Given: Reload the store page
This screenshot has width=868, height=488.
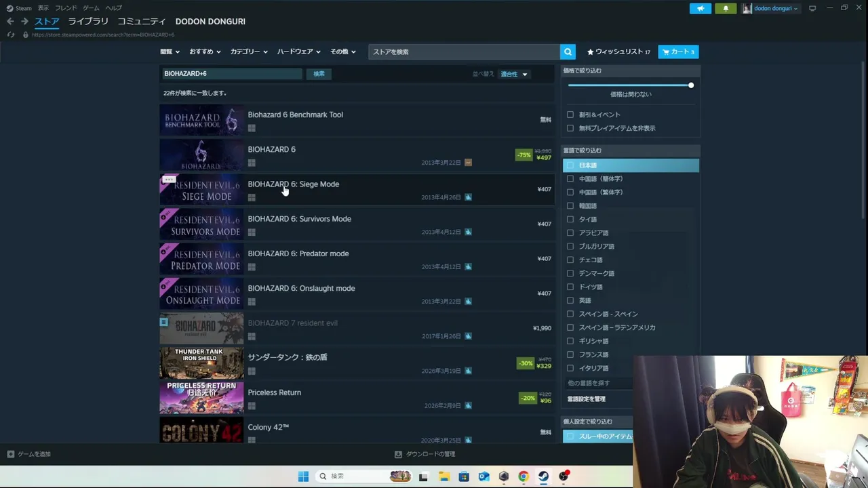Looking at the screenshot, I should point(10,35).
